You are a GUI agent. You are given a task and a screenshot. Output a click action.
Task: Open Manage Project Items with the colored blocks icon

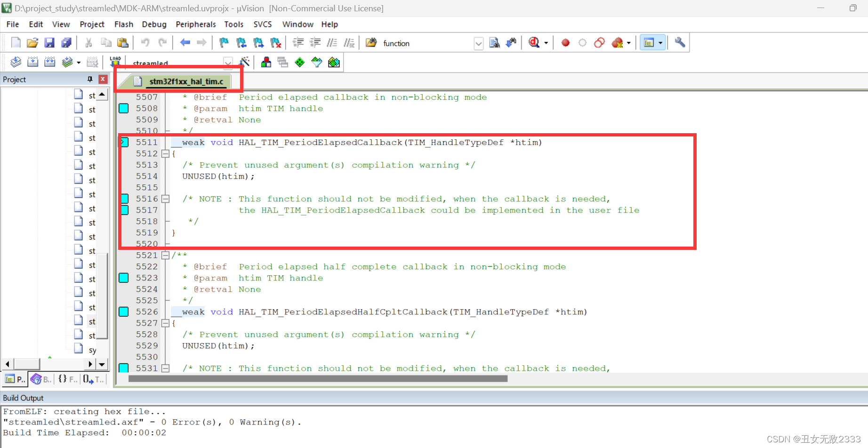[266, 62]
